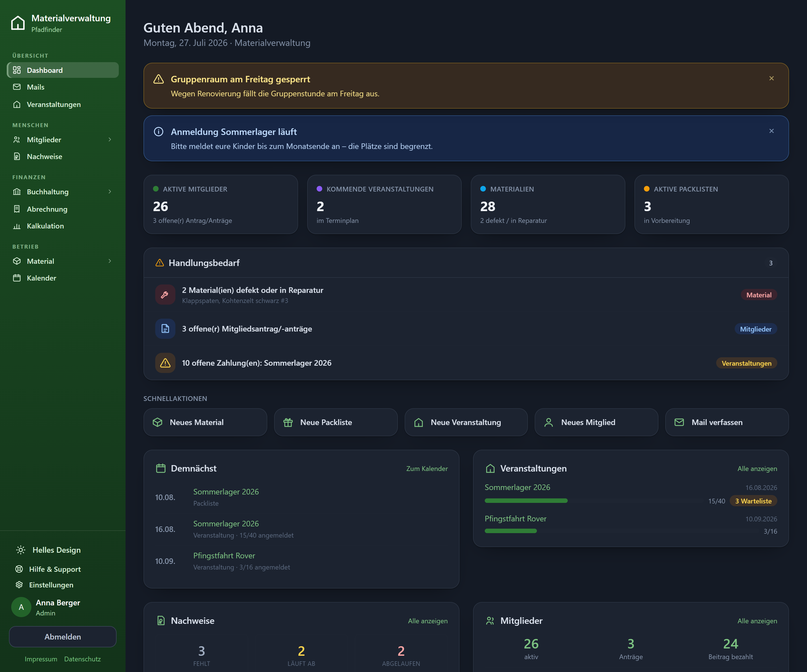Click the warning triangle in Gruppenraum alert
The height and width of the screenshot is (672, 807).
tap(159, 79)
